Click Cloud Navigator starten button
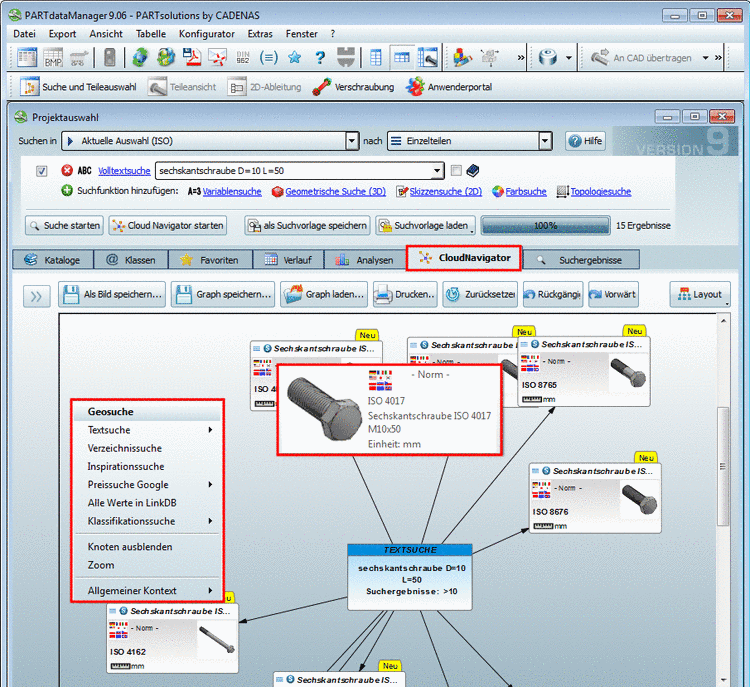The image size is (750, 687). 168,225
